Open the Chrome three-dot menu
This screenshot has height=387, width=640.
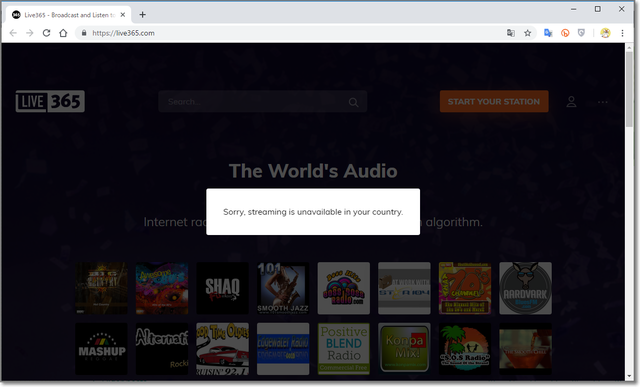pos(622,33)
